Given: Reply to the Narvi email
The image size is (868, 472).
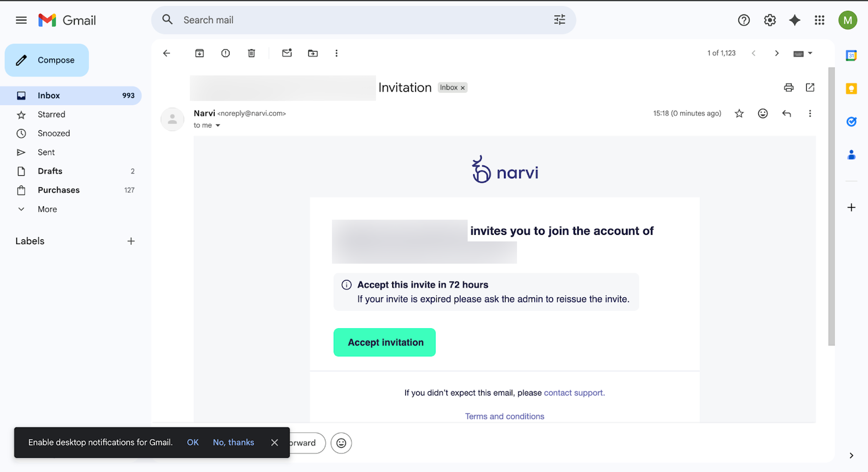Looking at the screenshot, I should (787, 113).
